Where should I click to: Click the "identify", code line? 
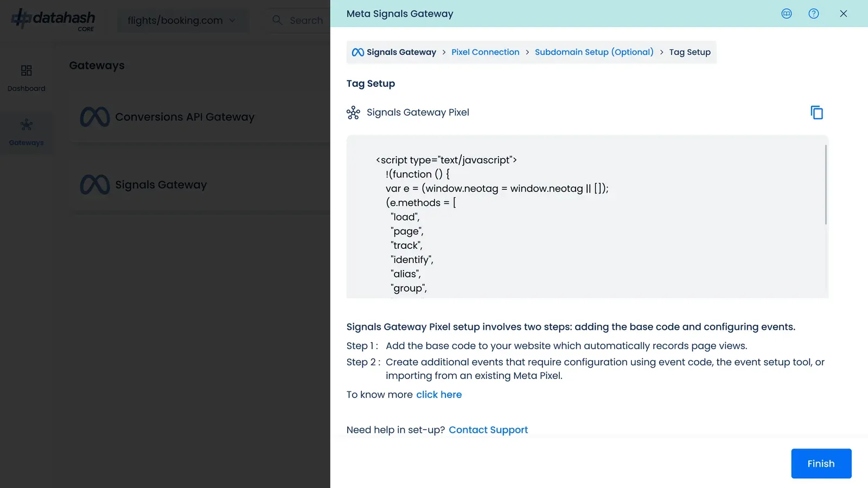tap(412, 260)
